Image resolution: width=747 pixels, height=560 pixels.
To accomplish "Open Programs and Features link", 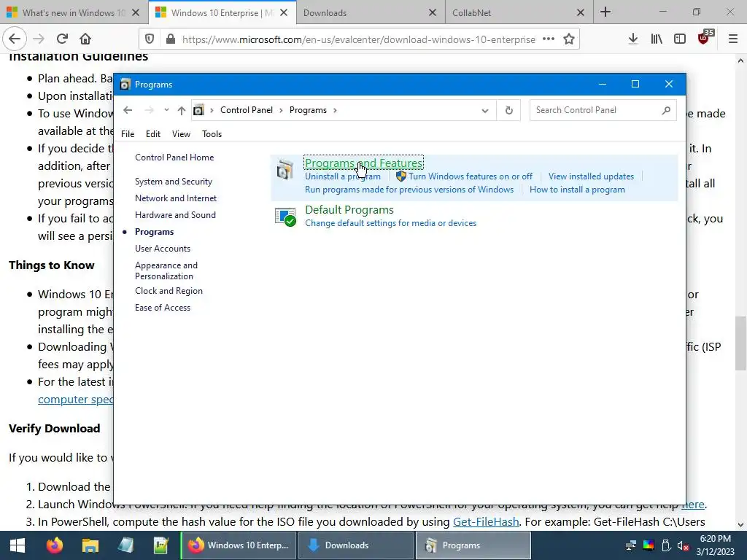I will point(363,163).
